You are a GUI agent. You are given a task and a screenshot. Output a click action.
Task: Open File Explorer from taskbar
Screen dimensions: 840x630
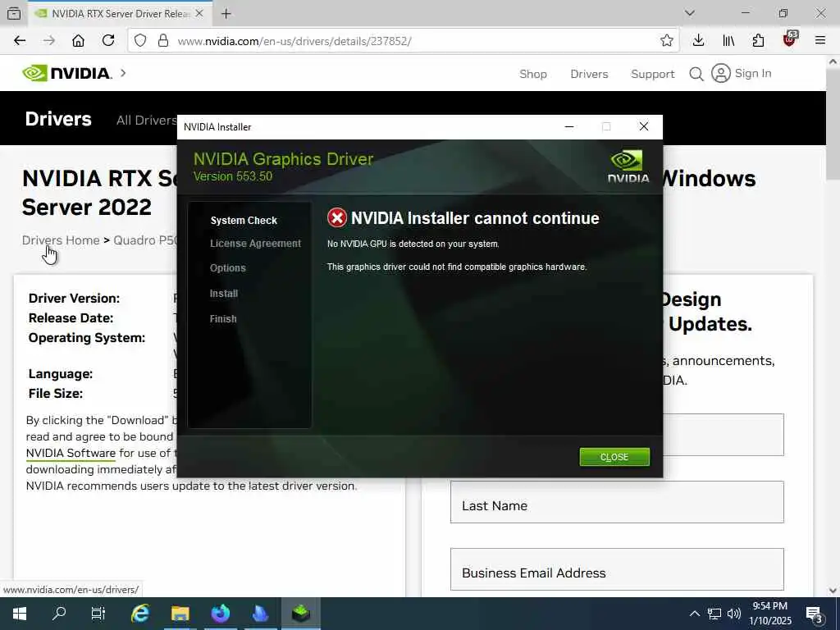click(x=180, y=614)
